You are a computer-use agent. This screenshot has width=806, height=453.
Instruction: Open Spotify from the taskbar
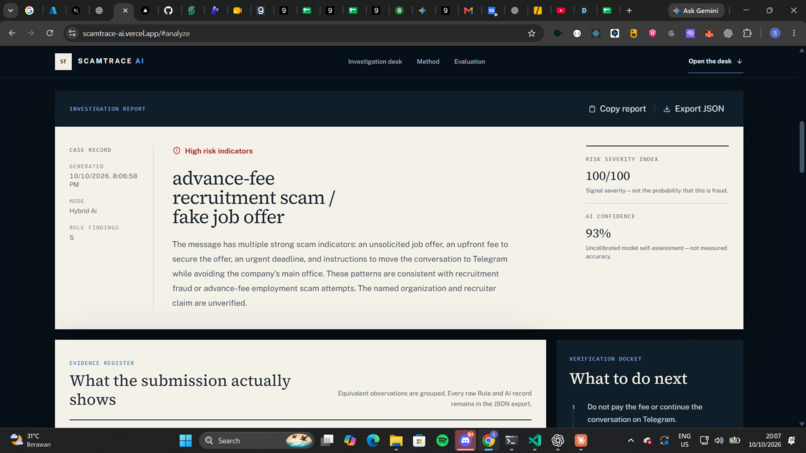[x=442, y=441]
